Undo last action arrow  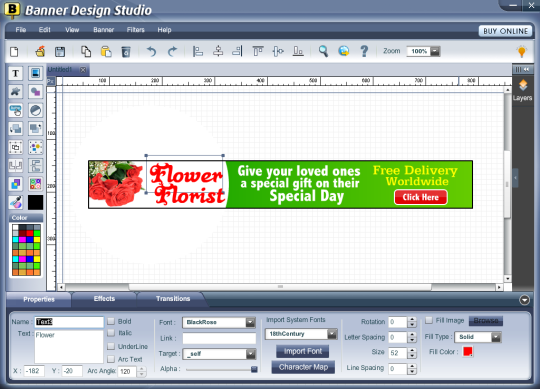[152, 52]
